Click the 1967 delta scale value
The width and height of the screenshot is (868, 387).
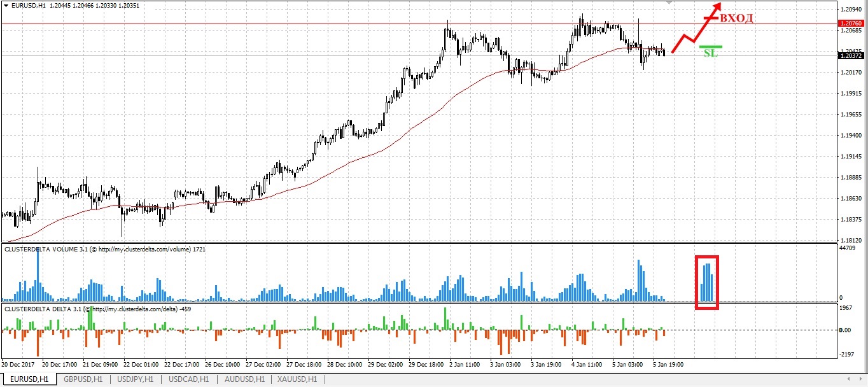tap(847, 308)
